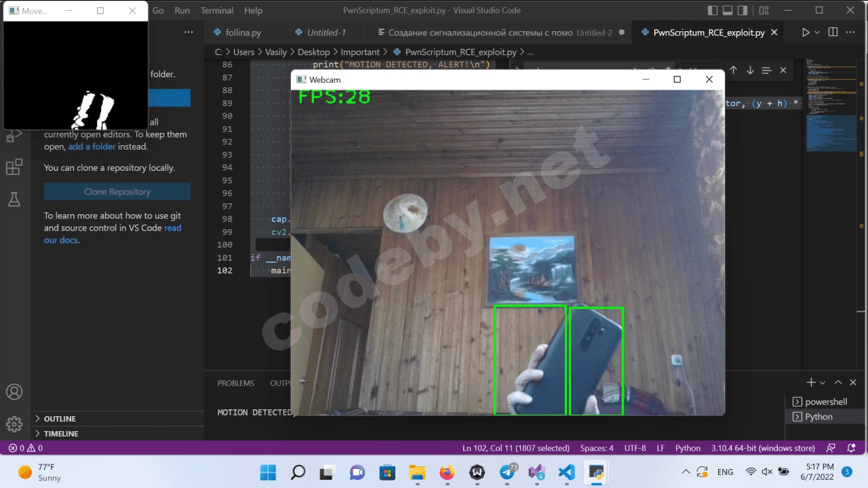Close the terminal panel
The height and width of the screenshot is (488, 868).
pyautogui.click(x=854, y=383)
